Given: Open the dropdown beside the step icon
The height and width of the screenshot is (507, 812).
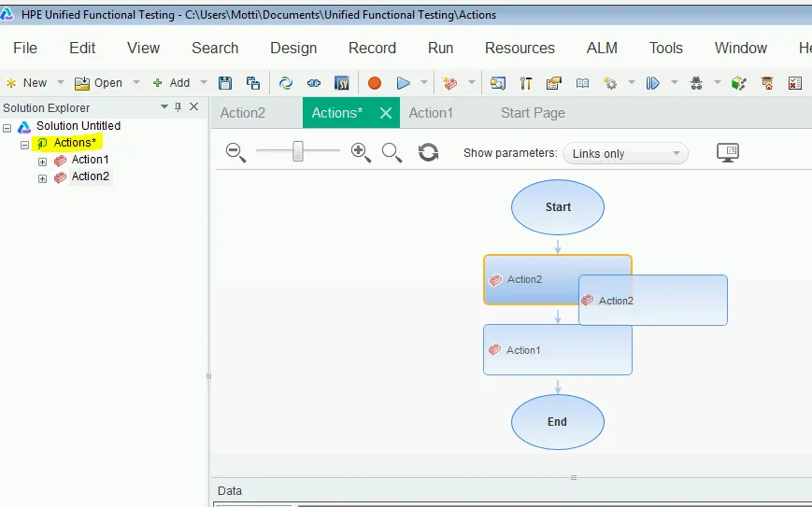Looking at the screenshot, I should point(675,82).
